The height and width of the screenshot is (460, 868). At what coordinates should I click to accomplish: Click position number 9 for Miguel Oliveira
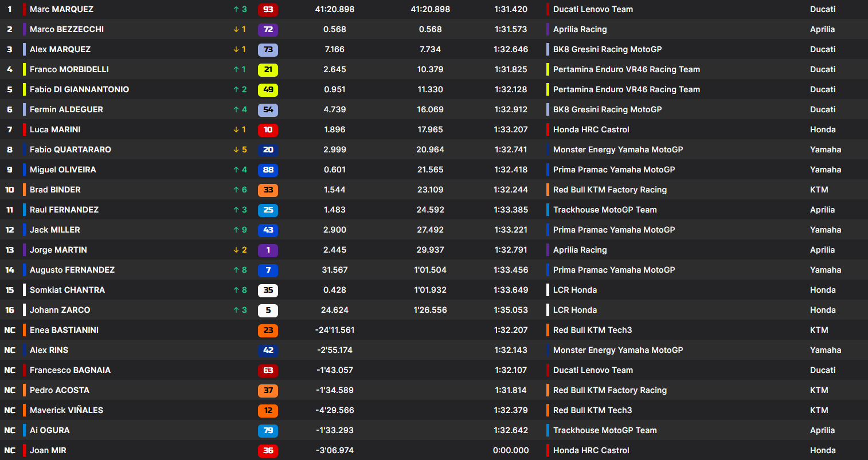tap(10, 170)
